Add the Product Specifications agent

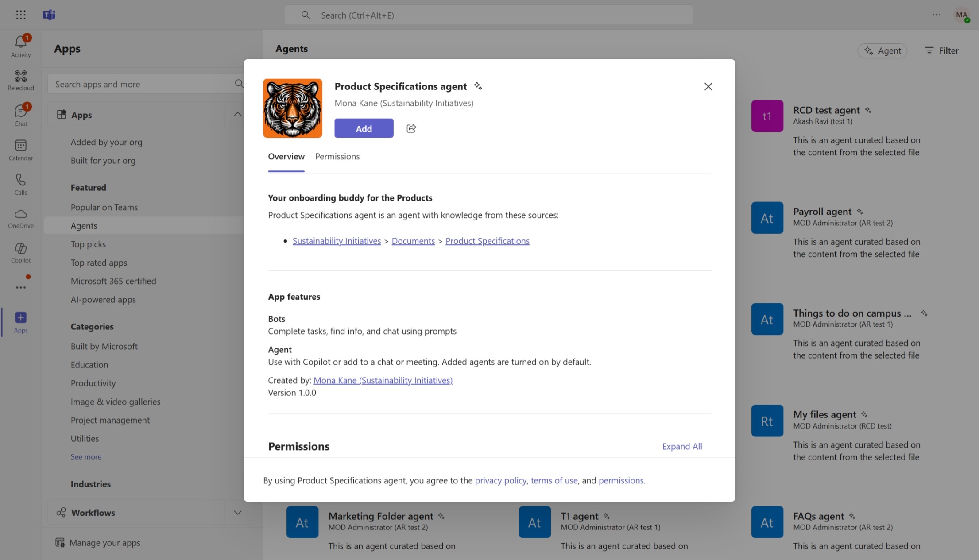364,128
